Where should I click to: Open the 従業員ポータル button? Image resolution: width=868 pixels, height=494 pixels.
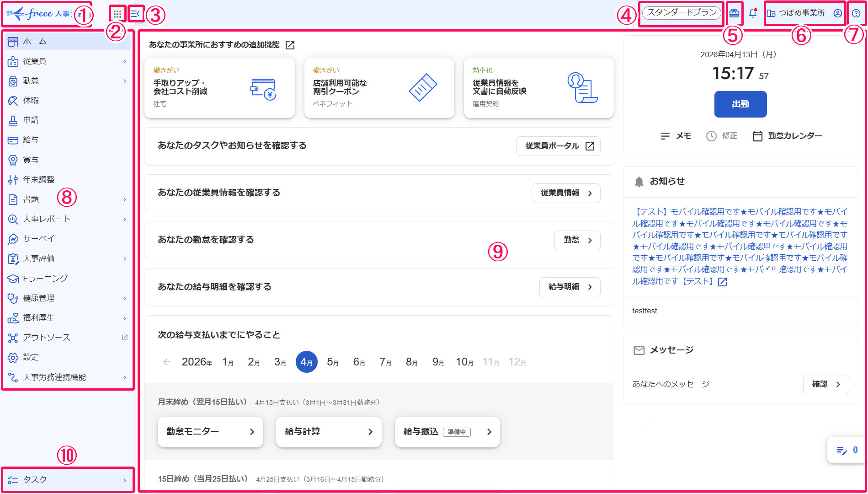558,146
